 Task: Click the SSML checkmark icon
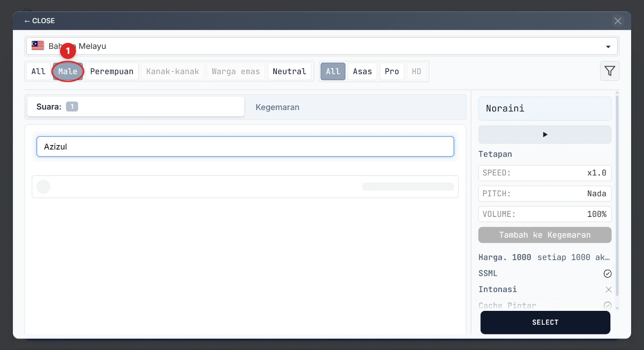point(608,274)
